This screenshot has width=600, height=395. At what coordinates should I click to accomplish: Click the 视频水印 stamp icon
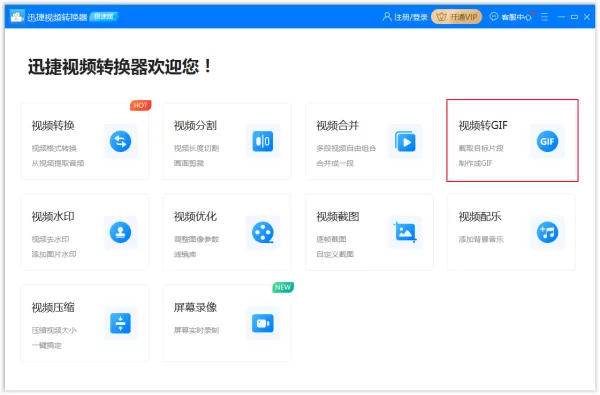click(x=121, y=232)
